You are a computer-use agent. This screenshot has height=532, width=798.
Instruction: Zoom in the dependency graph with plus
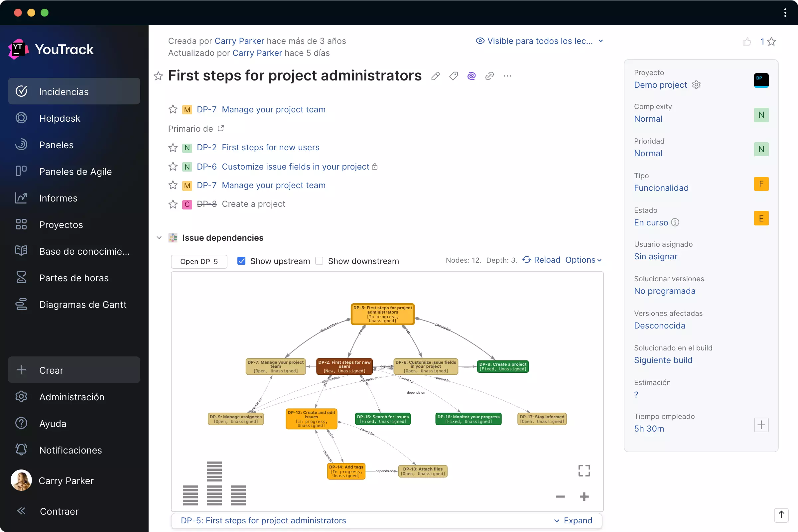tap(584, 497)
